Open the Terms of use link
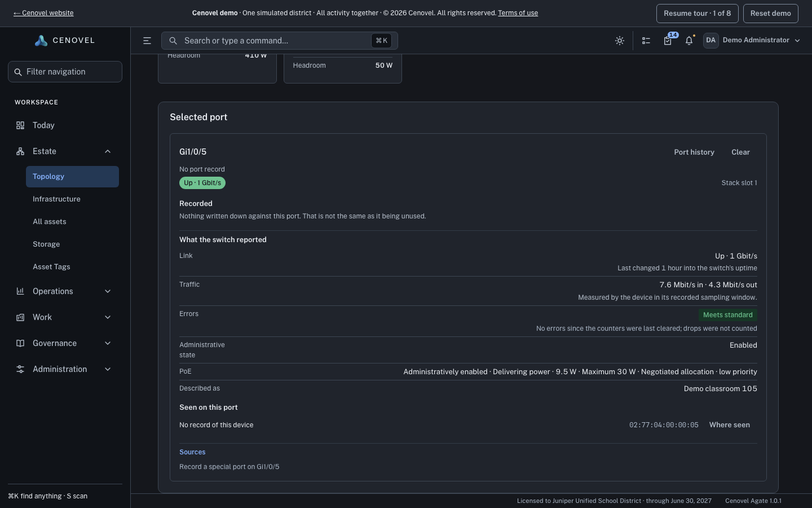 click(518, 13)
